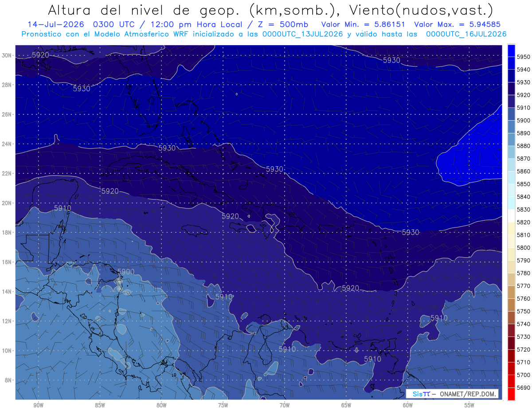Viewport: 532px width, 411px height.
Task: Click 'Valor Min. = 5.86151' text
Action: (x=362, y=24)
